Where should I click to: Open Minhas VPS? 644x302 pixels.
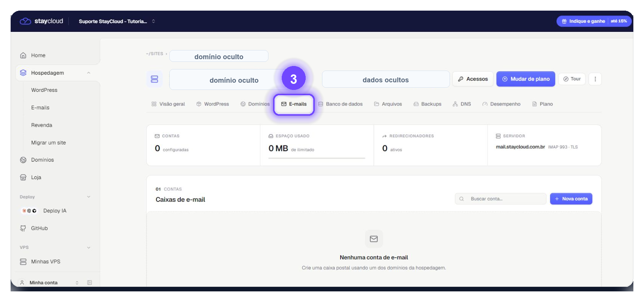coord(46,262)
